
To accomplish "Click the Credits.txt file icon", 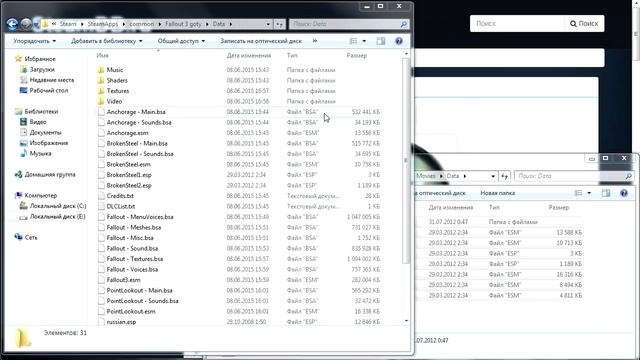I will click(x=101, y=196).
